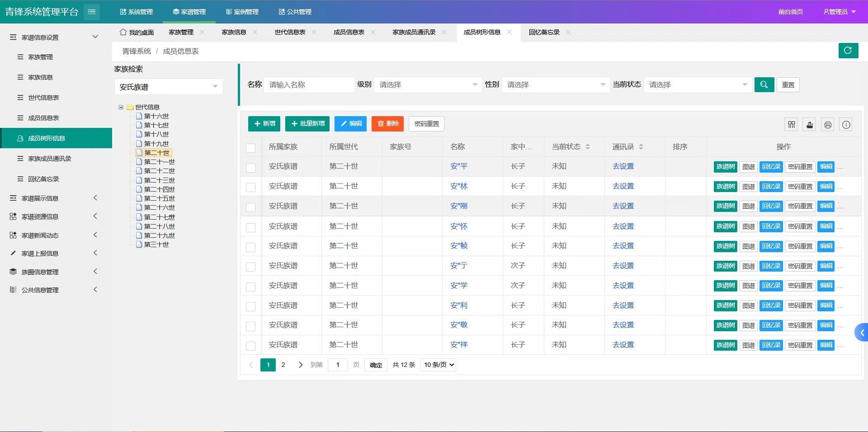Check the select-all header checkbox
The width and height of the screenshot is (868, 432).
click(x=250, y=148)
